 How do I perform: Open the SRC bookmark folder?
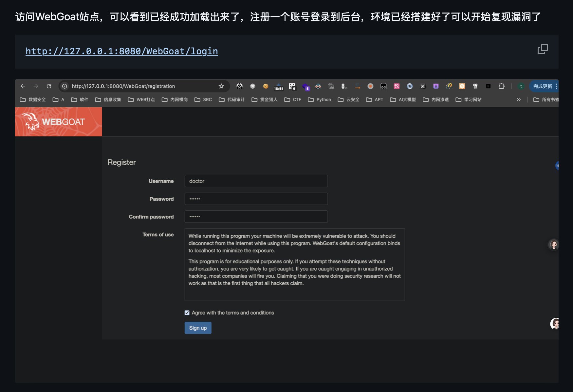point(203,99)
